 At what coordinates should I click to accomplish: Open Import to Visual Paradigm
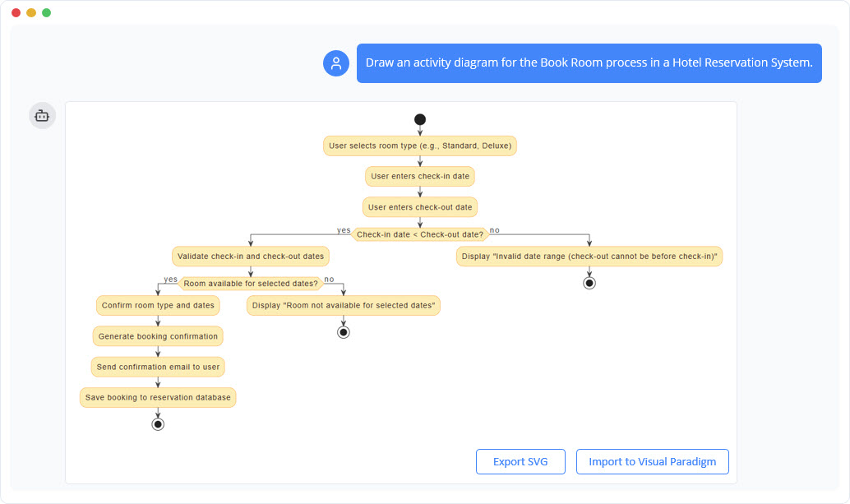(652, 461)
